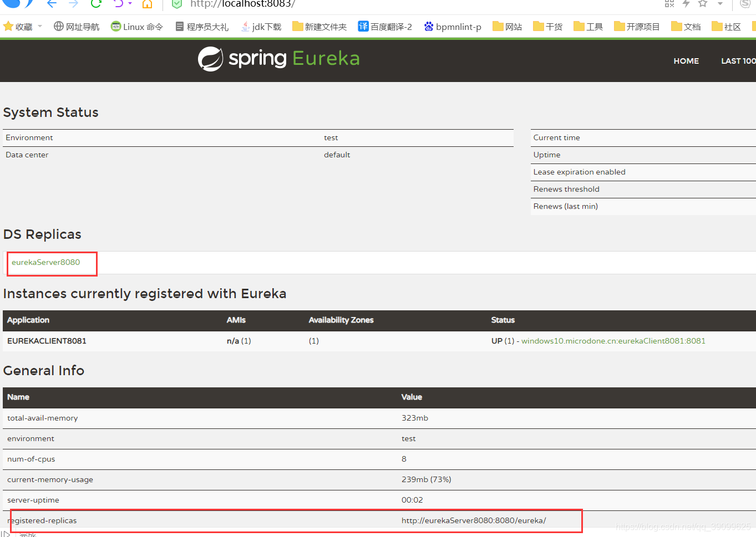Click the green security shield icon
The image size is (756, 537).
click(x=177, y=4)
